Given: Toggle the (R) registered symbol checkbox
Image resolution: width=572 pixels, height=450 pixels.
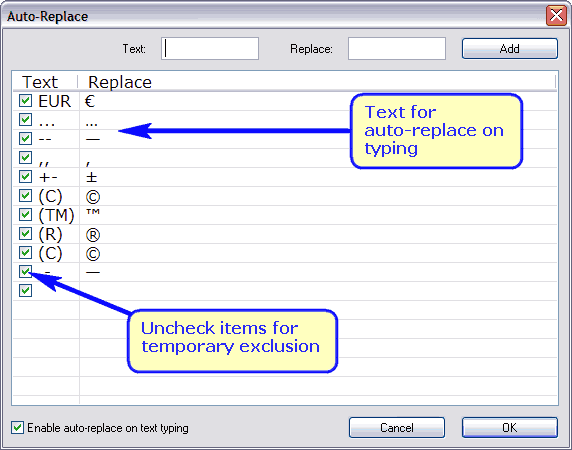Looking at the screenshot, I should (25, 233).
